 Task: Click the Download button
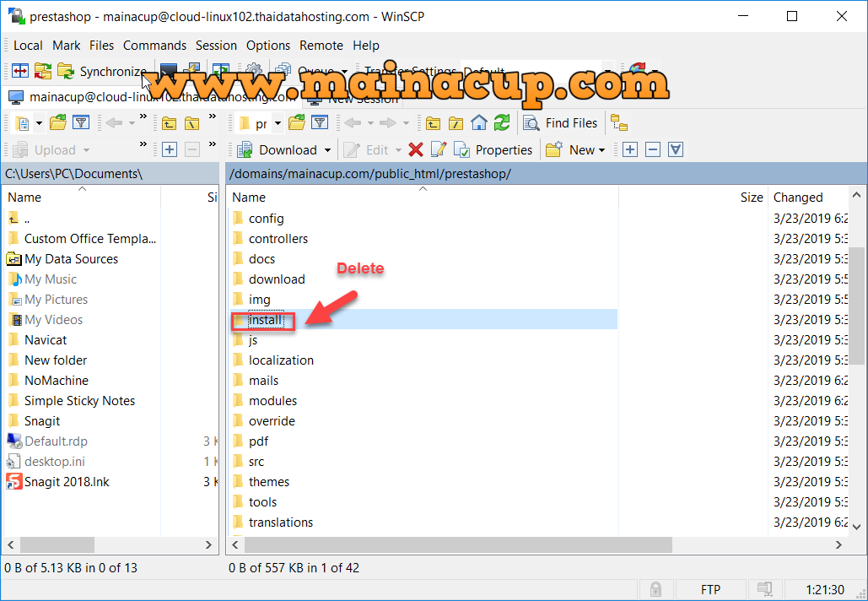pos(277,150)
